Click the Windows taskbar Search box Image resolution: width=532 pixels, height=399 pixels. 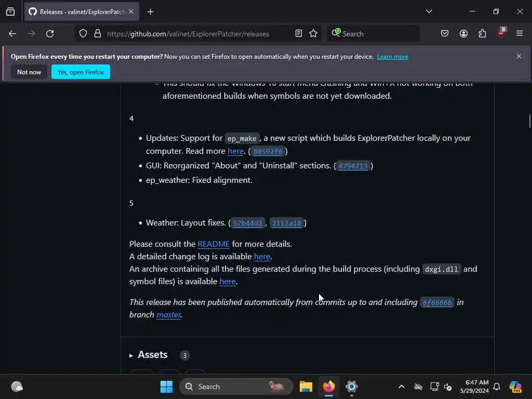pyautogui.click(x=236, y=387)
